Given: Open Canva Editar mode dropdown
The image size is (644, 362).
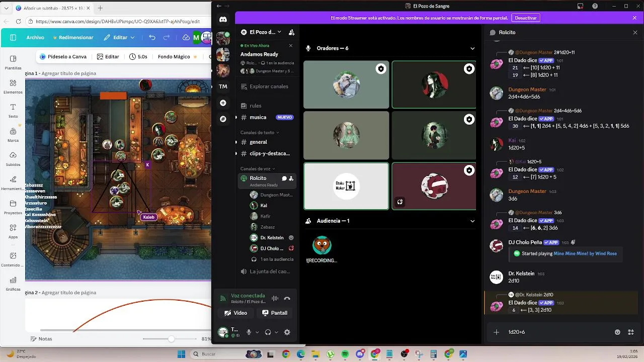Looking at the screenshot, I should point(120,37).
